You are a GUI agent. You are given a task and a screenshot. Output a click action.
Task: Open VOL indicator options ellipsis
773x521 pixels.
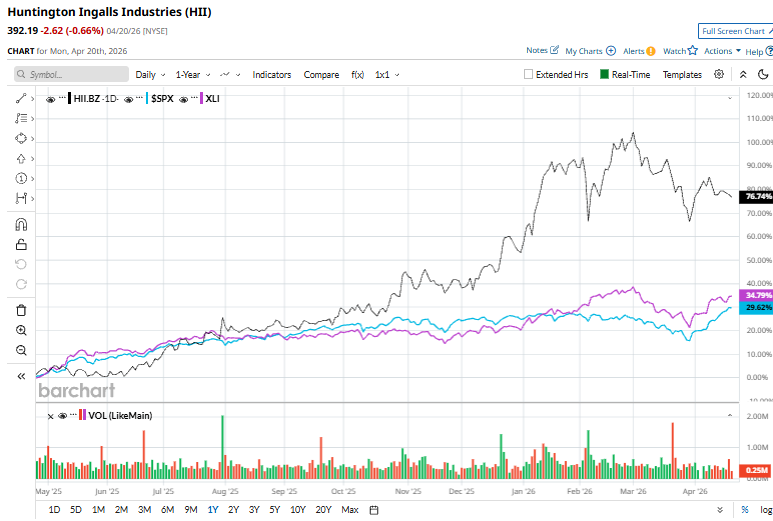(x=73, y=415)
